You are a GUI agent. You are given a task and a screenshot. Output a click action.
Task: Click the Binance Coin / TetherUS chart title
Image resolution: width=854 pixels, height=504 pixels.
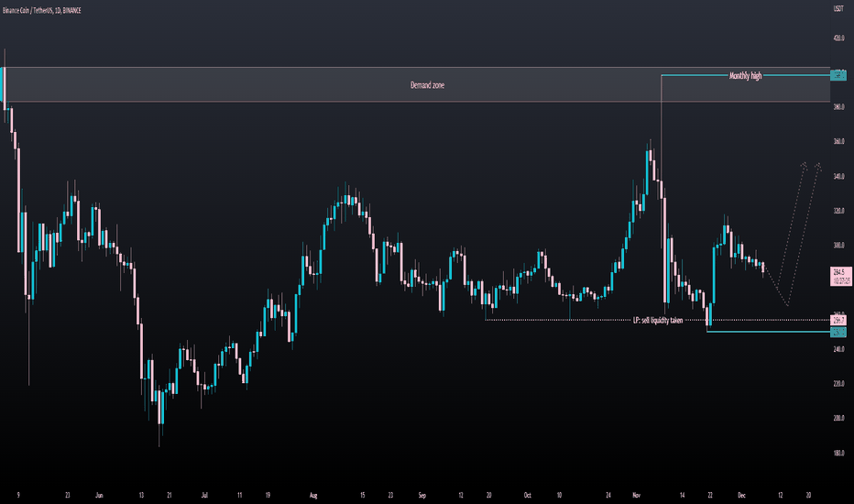(42, 10)
